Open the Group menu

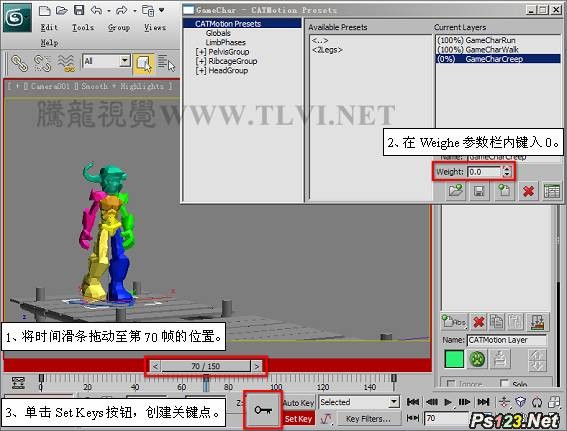[119, 27]
